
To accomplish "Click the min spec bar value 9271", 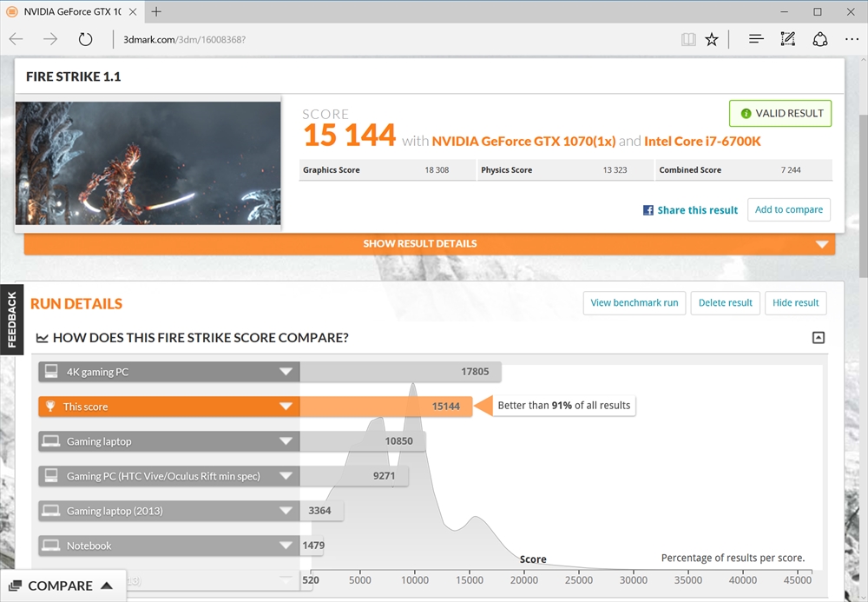I will pyautogui.click(x=385, y=476).
